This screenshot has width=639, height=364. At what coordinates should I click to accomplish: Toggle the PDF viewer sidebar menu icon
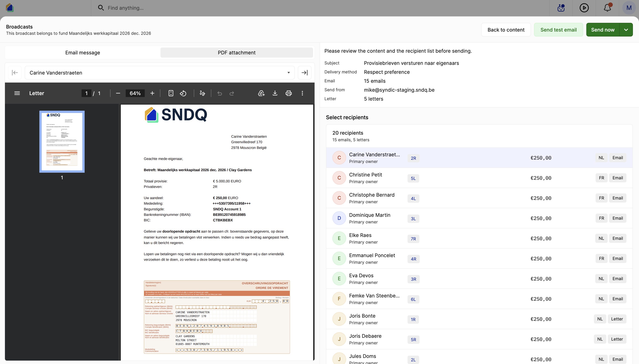17,93
